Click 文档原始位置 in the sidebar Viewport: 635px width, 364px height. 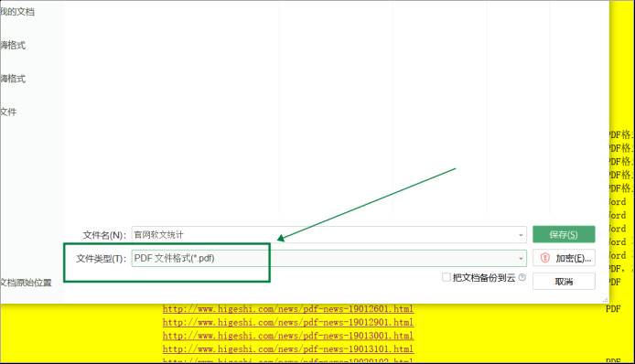(x=26, y=283)
